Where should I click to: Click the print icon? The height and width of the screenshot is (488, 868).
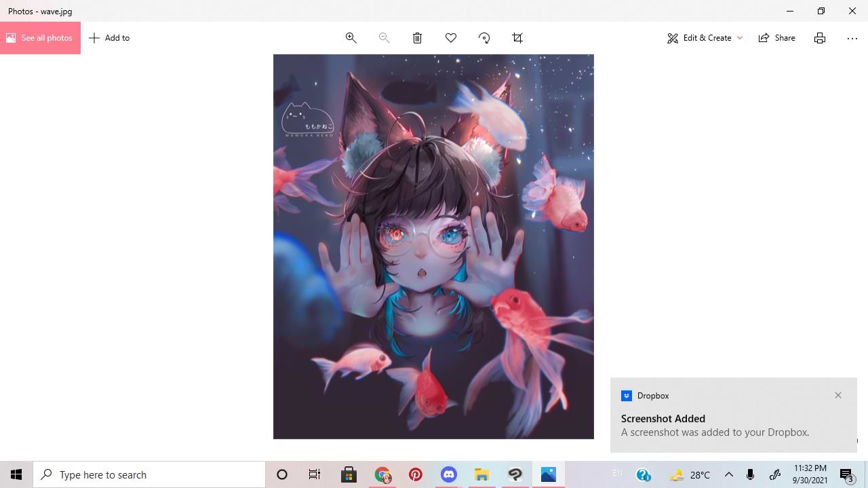[x=819, y=38]
